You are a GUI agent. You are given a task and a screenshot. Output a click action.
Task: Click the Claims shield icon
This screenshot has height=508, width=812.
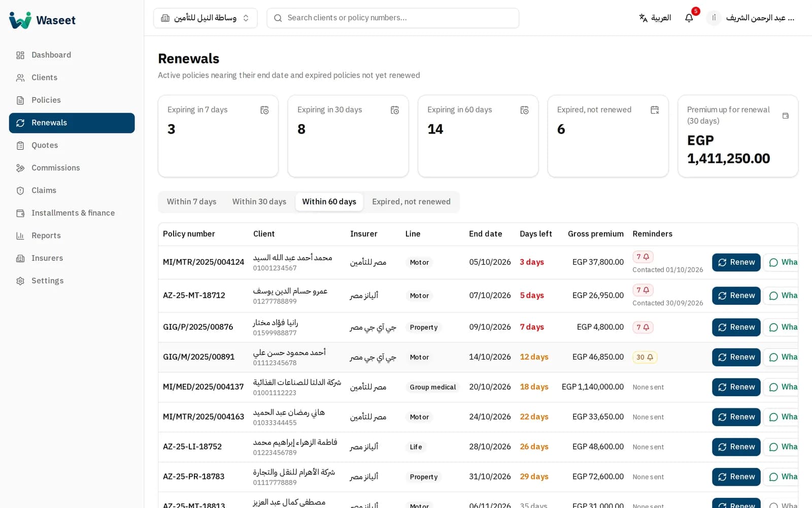pyautogui.click(x=20, y=190)
